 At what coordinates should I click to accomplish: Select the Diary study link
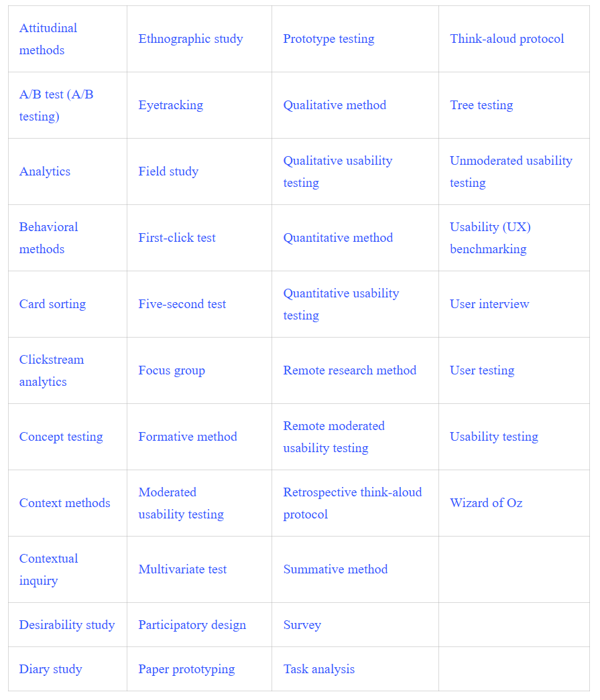click(x=50, y=669)
